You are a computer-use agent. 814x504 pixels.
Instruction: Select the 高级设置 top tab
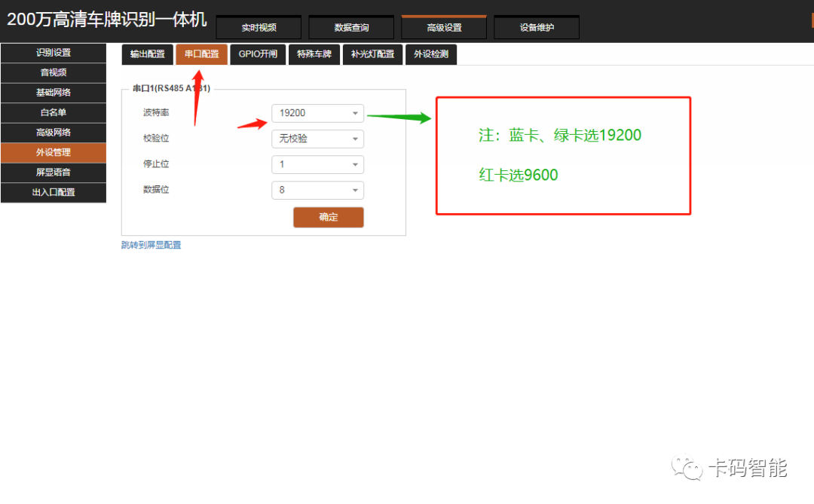coord(444,28)
